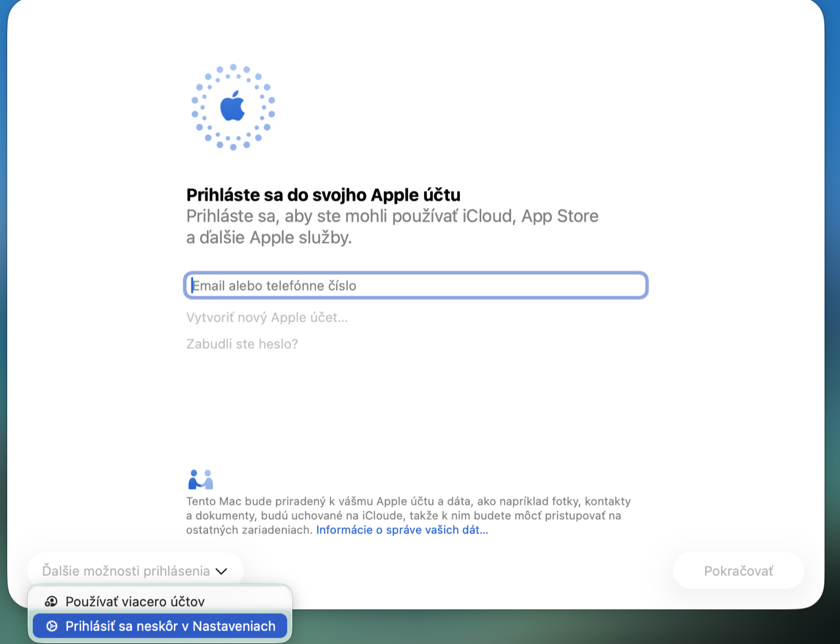This screenshot has width=840, height=644.
Task: Click the multiple accounts icon in menu
Action: [x=52, y=601]
